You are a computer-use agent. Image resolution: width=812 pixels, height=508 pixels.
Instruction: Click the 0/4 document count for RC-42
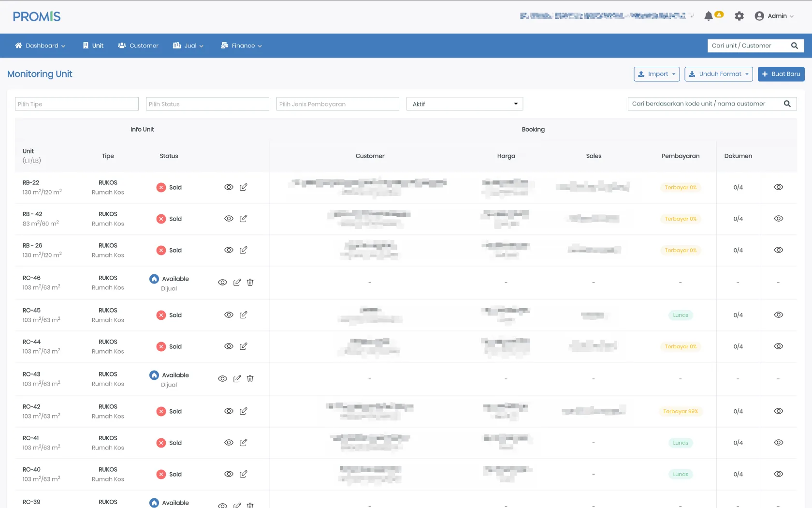738,411
